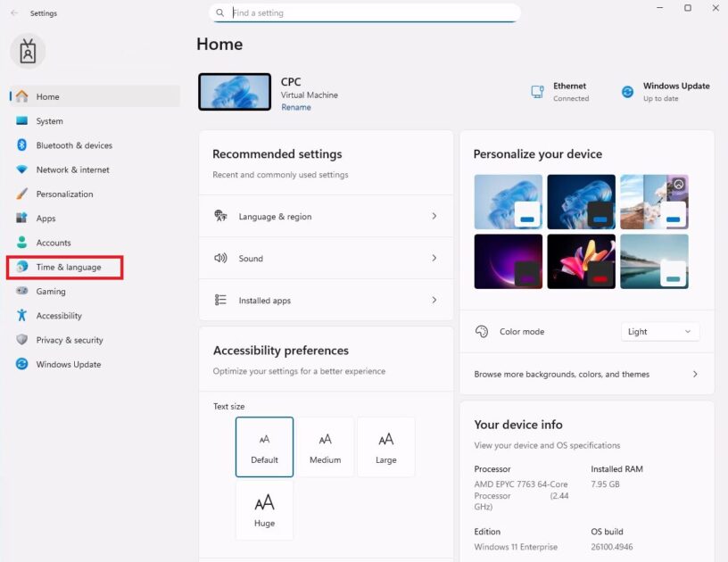
Task: Click the Ethernet monitor icon
Action: coord(538,91)
